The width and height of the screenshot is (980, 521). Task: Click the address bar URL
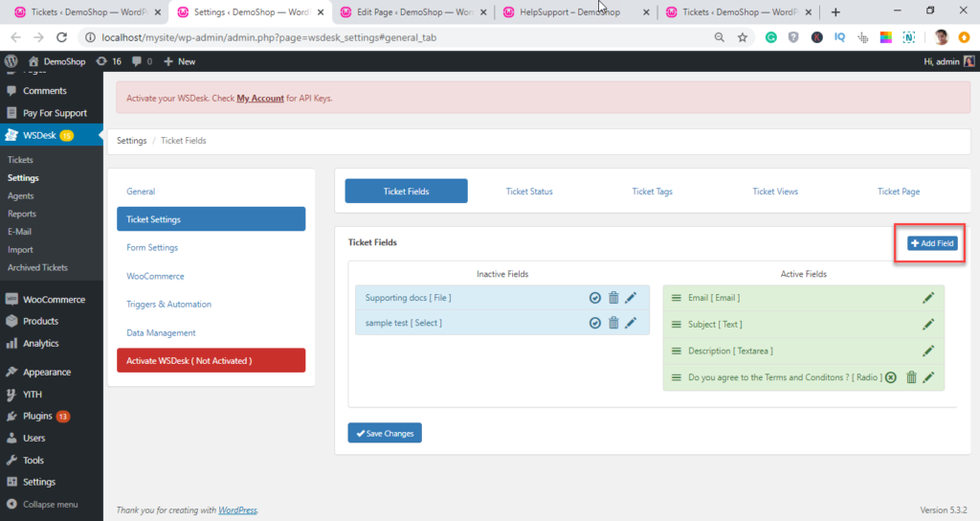pos(269,37)
